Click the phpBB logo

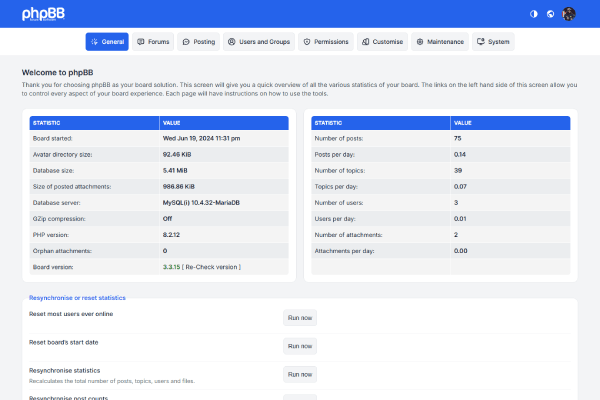43,14
